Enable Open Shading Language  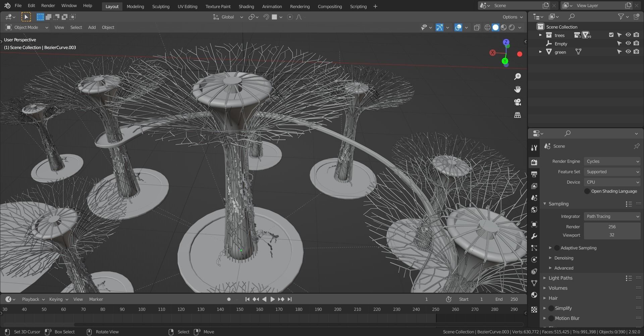587,191
